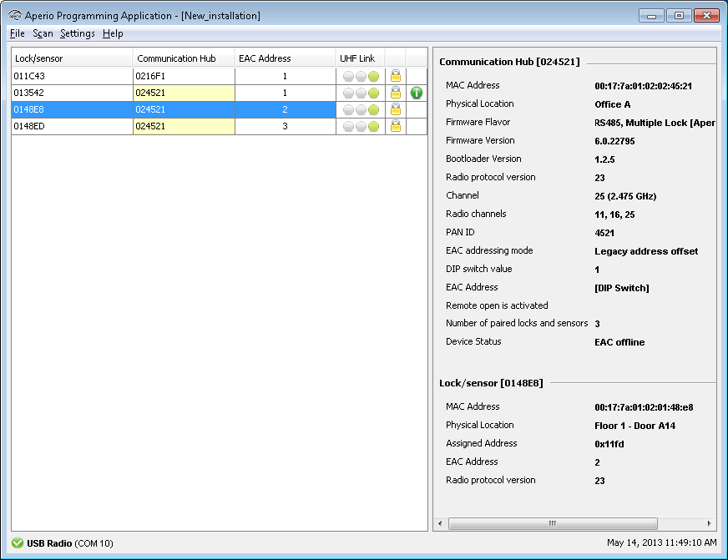Sort by the UHF Link column header

click(x=361, y=58)
